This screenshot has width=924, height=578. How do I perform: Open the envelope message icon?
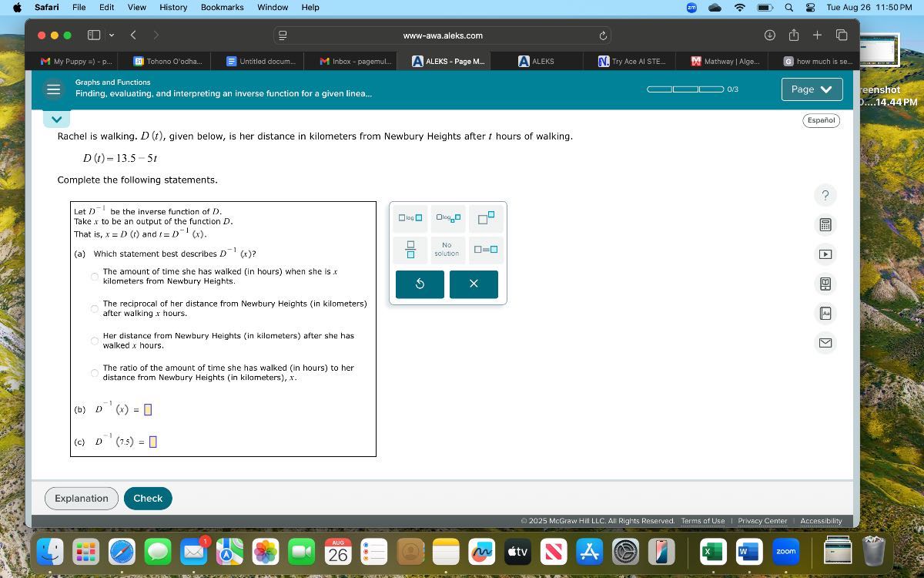coord(825,342)
